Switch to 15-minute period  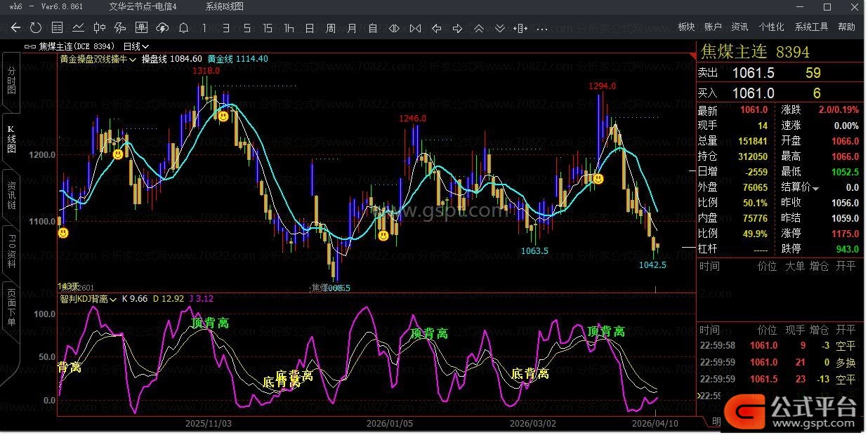pyautogui.click(x=268, y=28)
